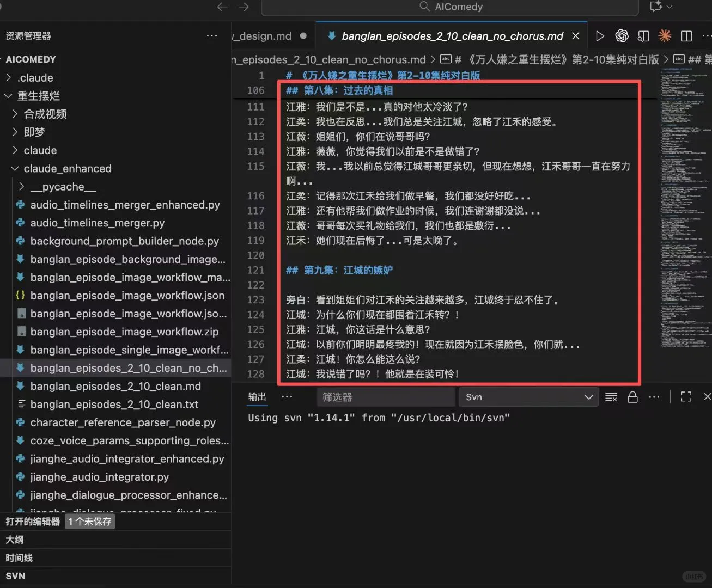This screenshot has width=712, height=588.
Task: Click the editor minimap
Action: [x=685, y=207]
